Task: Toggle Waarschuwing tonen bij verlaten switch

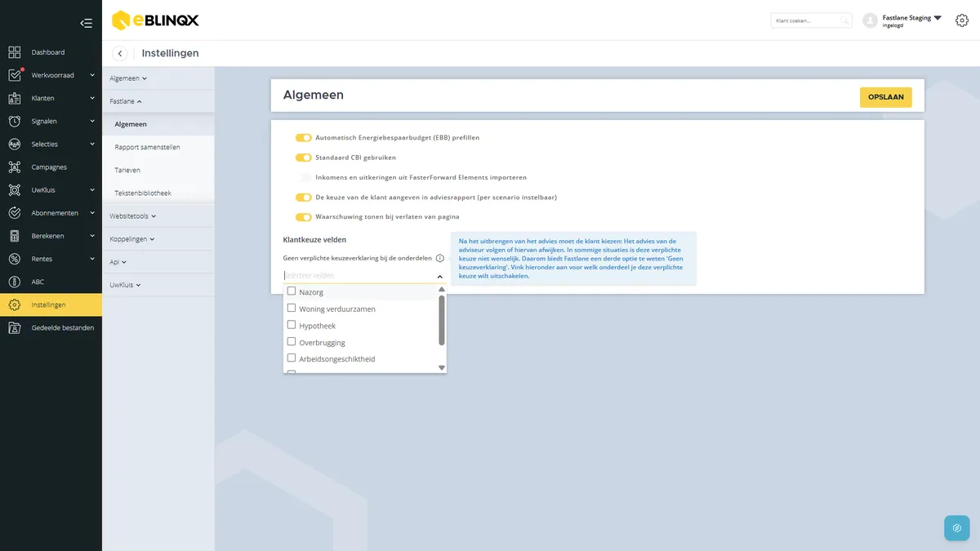Action: pyautogui.click(x=303, y=217)
